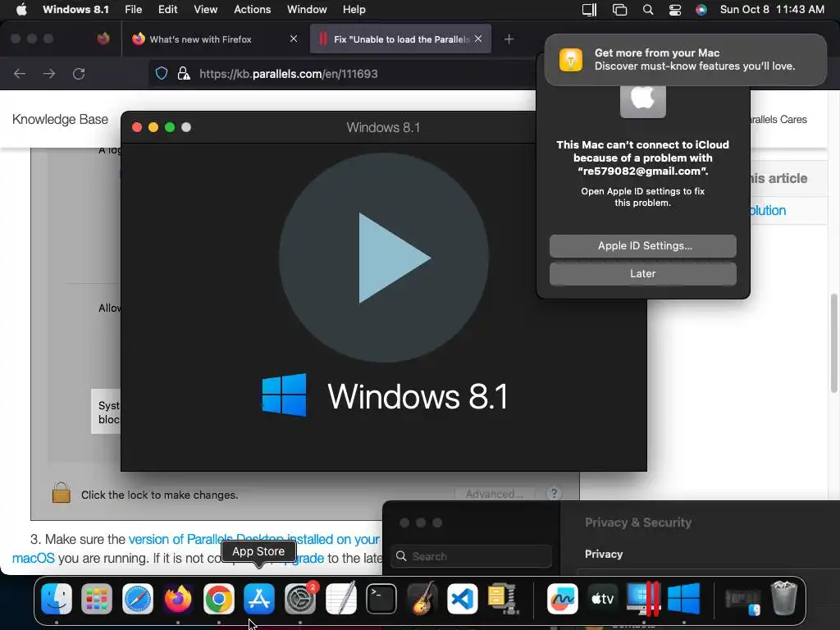Open GarageBand from the Dock
The height and width of the screenshot is (630, 840).
pyautogui.click(x=422, y=598)
